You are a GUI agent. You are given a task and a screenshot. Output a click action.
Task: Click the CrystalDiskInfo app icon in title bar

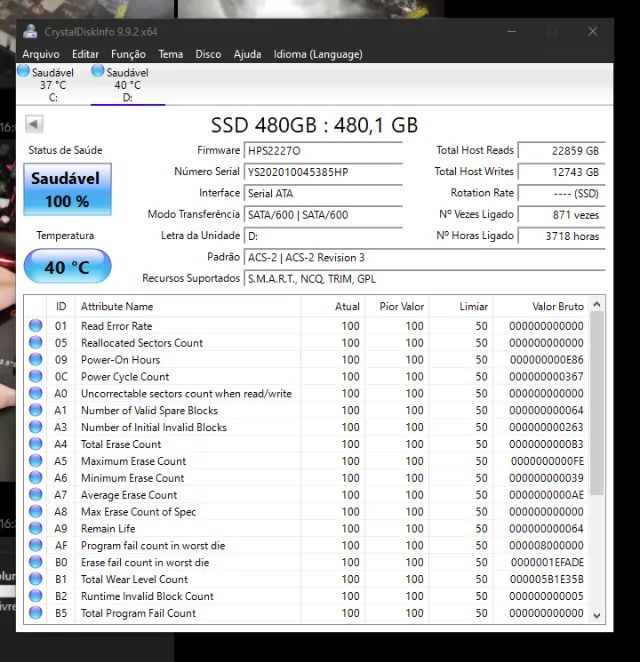30,32
